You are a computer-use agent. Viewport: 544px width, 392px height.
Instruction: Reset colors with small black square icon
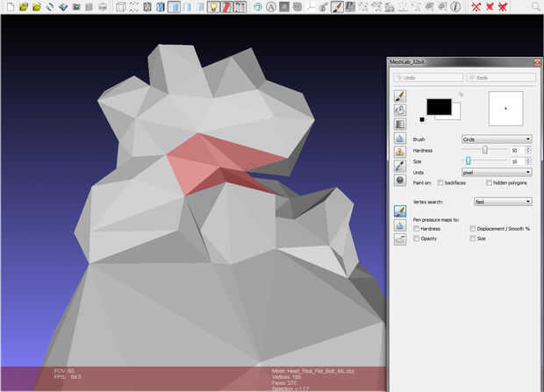coord(422,119)
